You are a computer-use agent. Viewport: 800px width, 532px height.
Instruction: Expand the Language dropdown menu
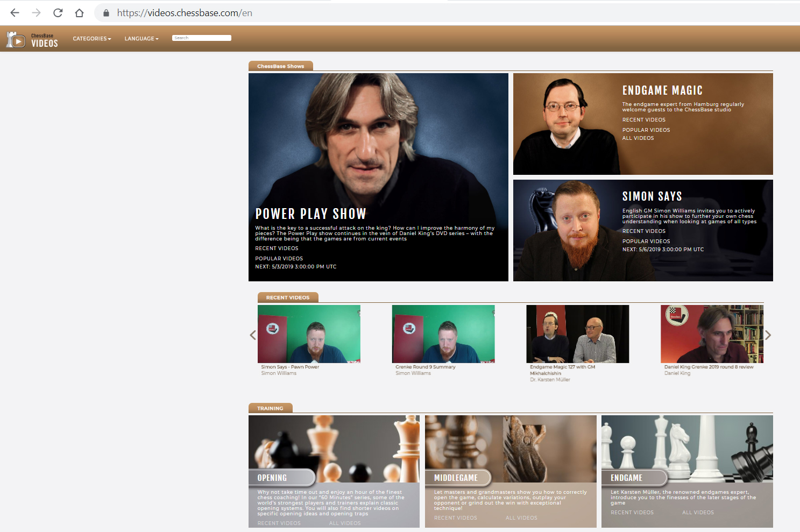tap(141, 39)
